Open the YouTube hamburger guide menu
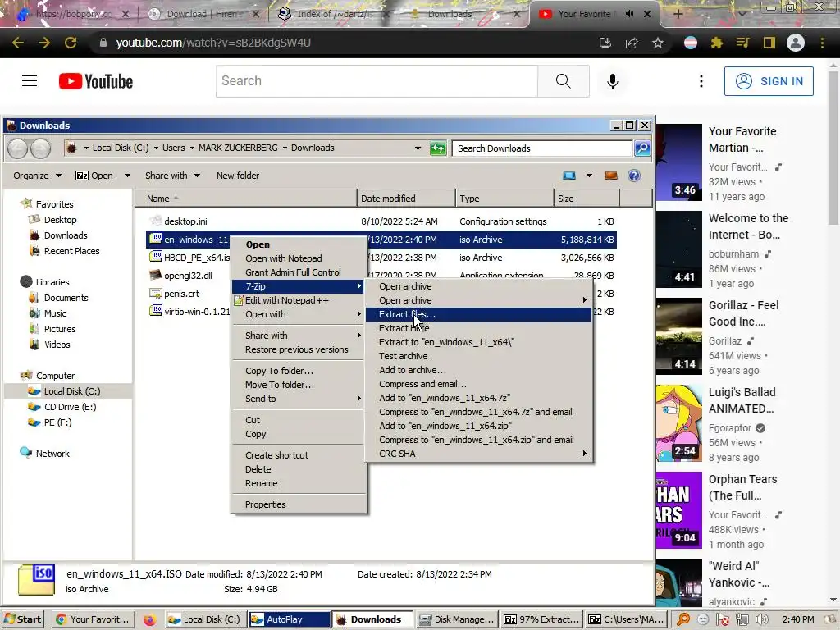840x630 pixels. point(30,81)
